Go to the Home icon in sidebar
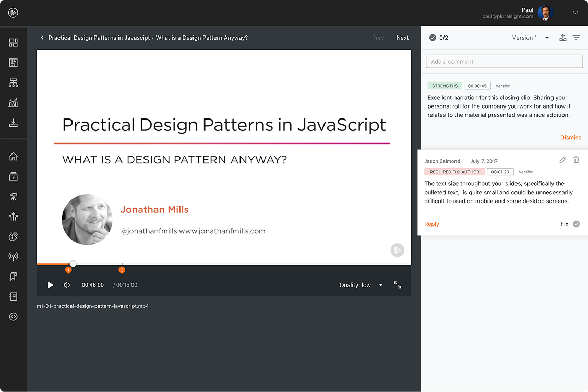This screenshot has width=588, height=392. [13, 157]
